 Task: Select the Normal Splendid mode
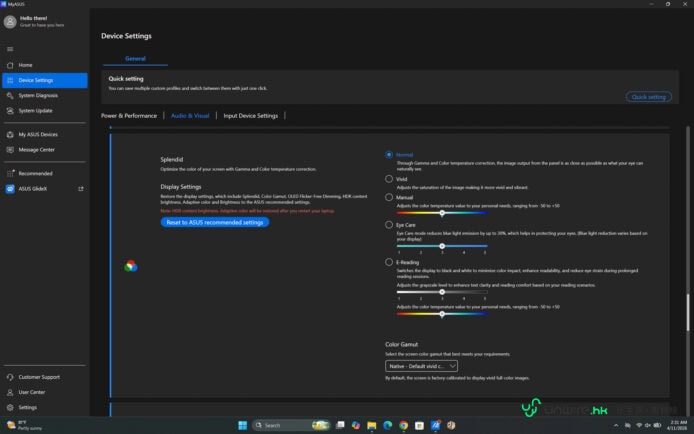point(389,154)
